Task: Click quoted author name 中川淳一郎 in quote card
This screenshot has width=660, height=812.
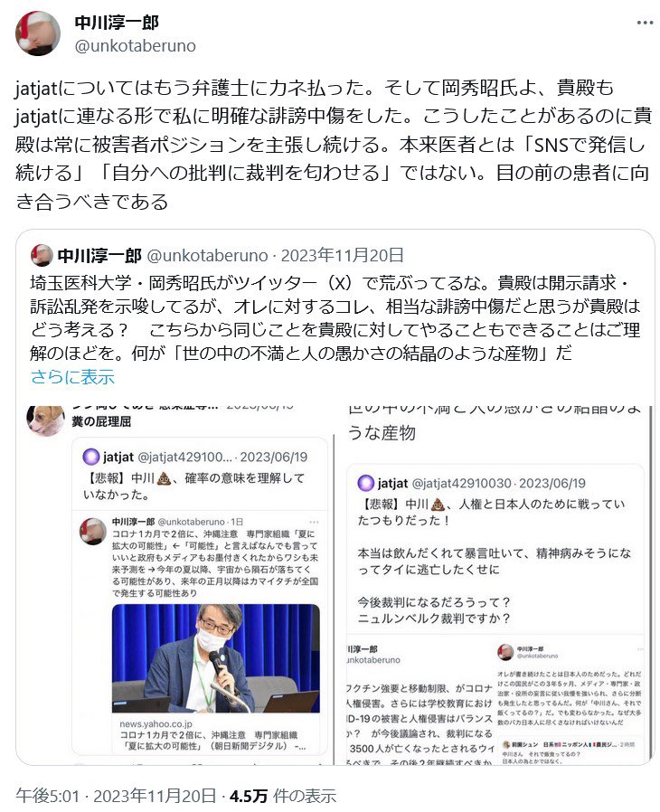Action: coord(99,255)
